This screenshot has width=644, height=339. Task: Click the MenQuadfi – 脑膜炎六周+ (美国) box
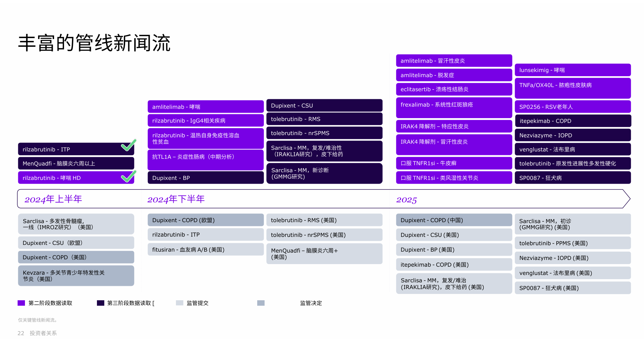tap(324, 254)
